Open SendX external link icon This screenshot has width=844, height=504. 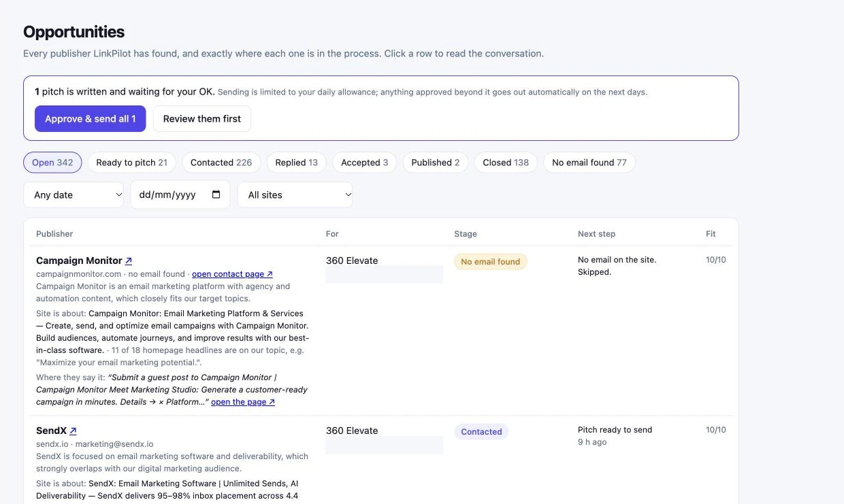(x=73, y=431)
